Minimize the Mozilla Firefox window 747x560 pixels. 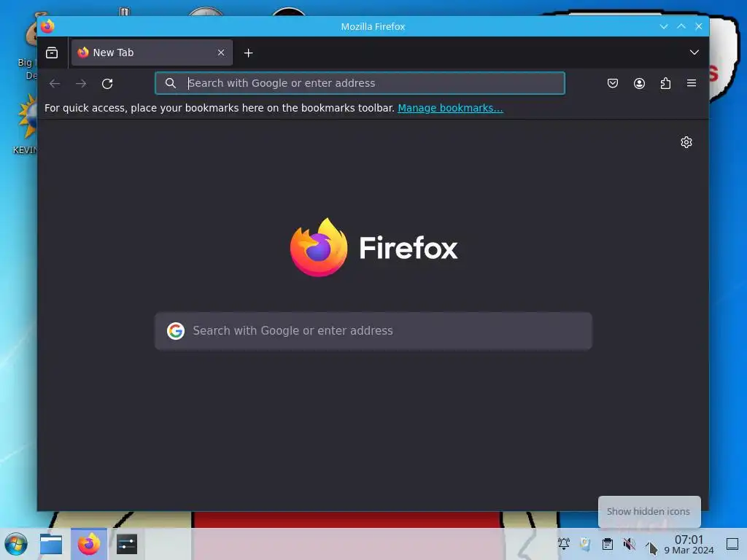pyautogui.click(x=664, y=27)
